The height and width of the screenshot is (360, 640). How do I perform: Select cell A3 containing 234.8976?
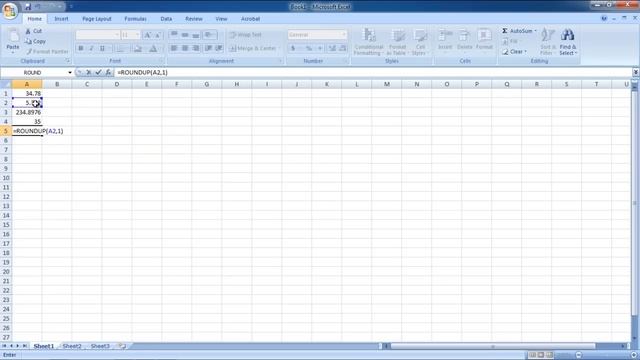27,112
